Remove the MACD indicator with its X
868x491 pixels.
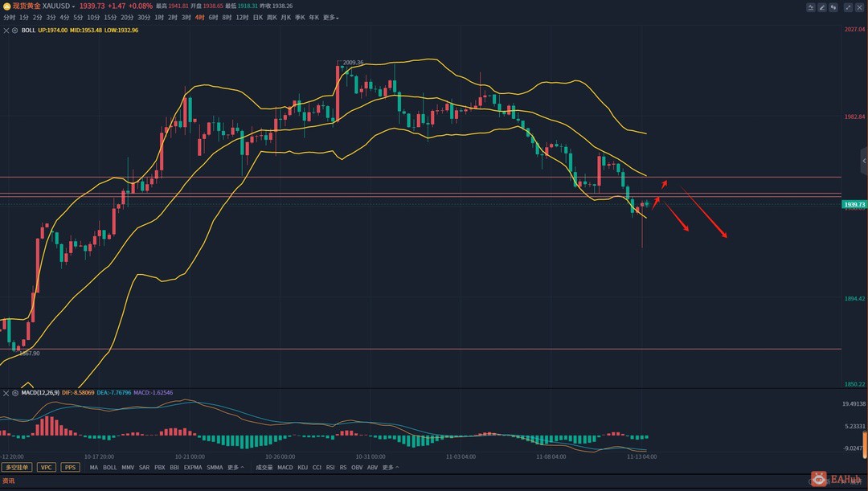6,393
